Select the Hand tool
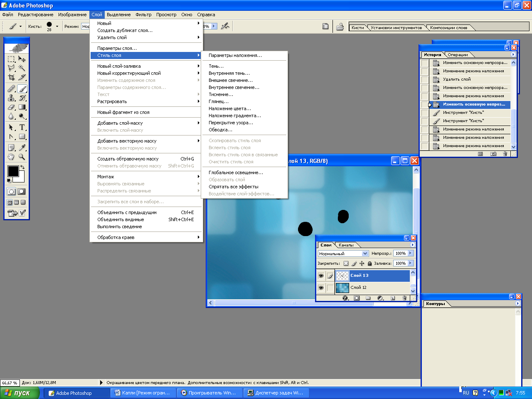532x399 pixels. click(x=12, y=157)
